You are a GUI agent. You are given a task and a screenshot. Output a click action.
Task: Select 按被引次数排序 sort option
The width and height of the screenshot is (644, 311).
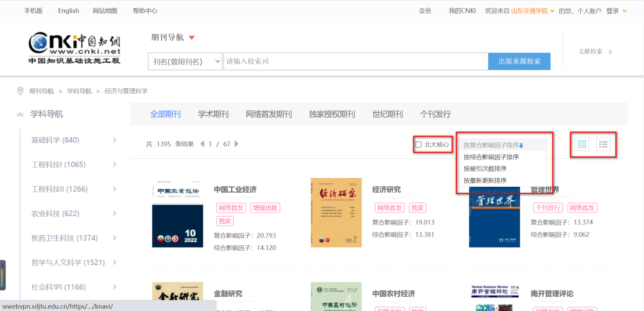pos(485,169)
